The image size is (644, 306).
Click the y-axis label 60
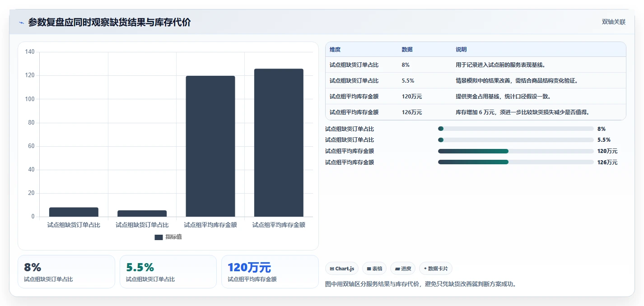click(x=31, y=146)
